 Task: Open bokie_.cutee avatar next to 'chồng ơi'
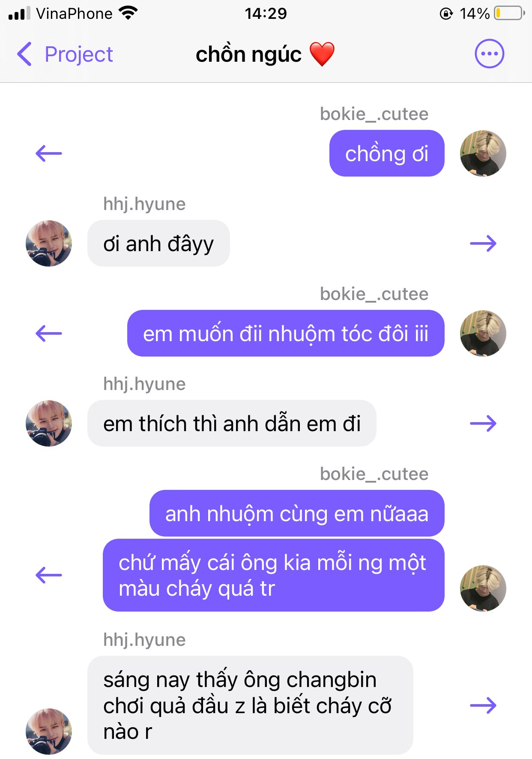(483, 153)
